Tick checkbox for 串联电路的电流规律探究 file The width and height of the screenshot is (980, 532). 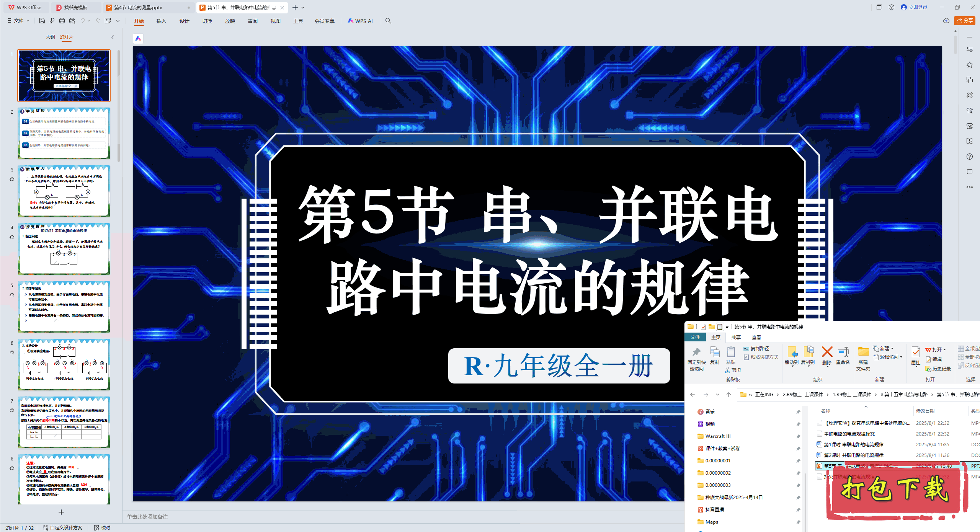(x=819, y=434)
